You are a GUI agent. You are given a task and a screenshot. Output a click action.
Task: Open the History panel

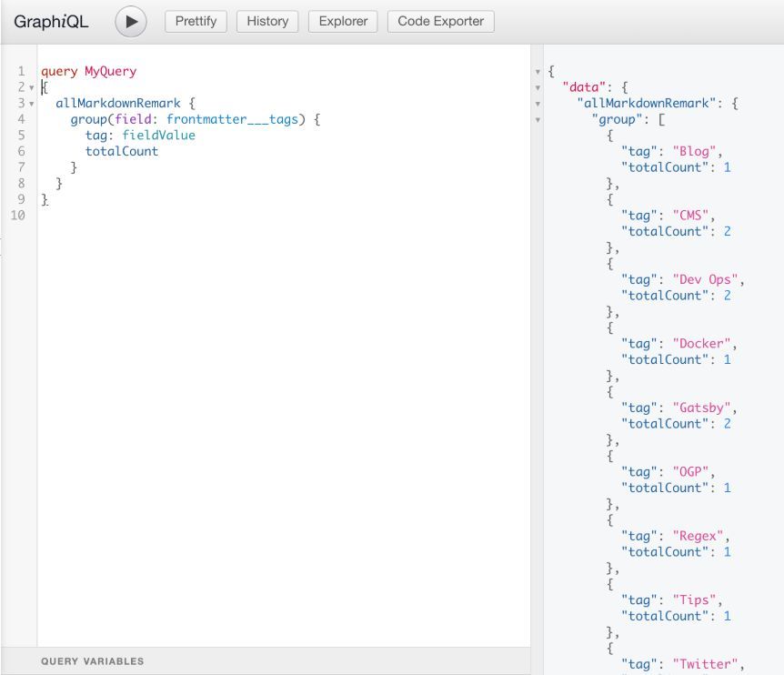pos(267,22)
